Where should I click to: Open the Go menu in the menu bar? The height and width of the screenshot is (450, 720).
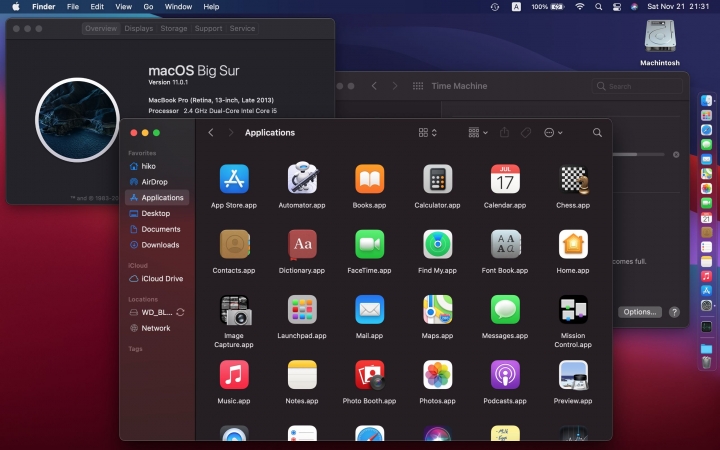tap(148, 7)
